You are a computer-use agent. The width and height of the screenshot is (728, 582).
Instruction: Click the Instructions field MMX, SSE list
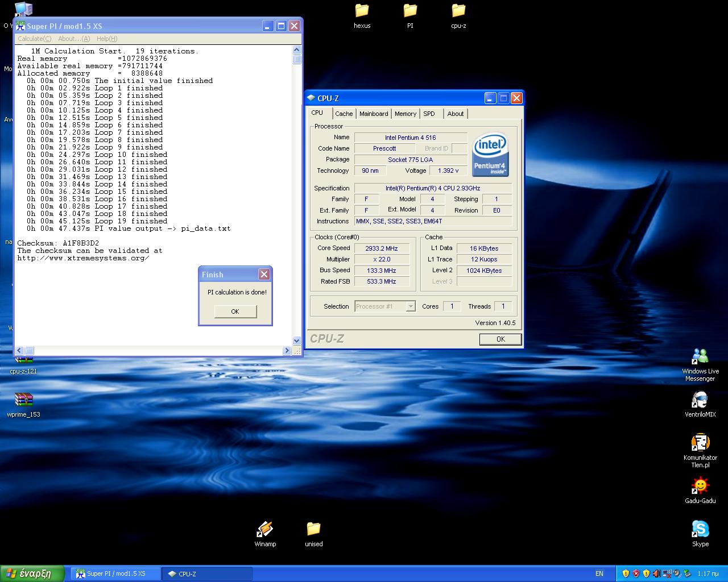(433, 221)
